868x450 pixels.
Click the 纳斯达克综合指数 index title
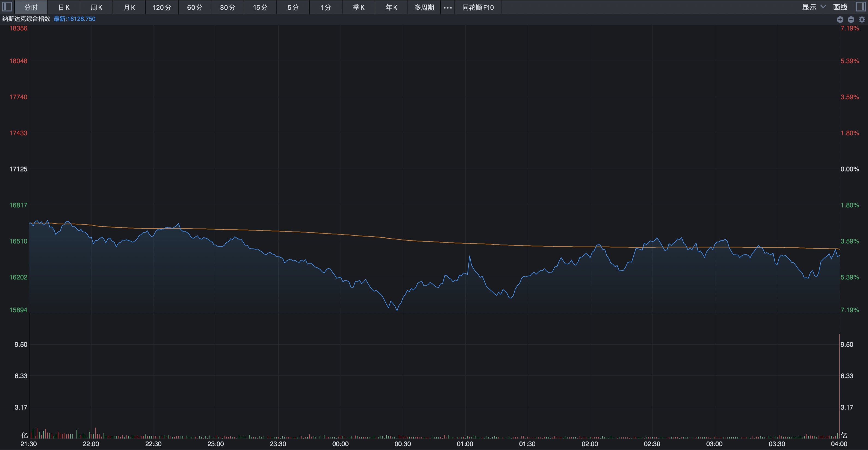pos(26,19)
